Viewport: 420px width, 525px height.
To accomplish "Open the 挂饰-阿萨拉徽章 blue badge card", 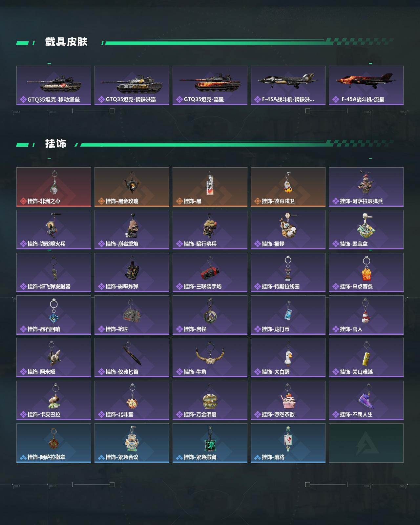I will [x=54, y=443].
